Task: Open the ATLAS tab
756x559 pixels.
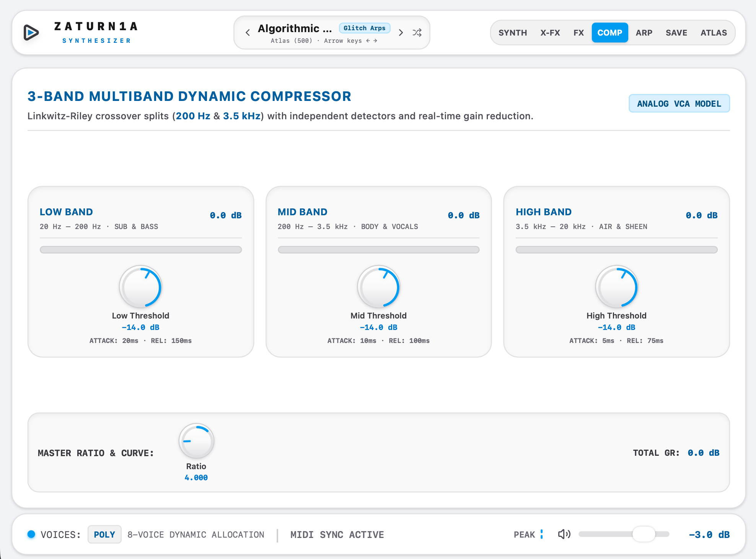Action: point(714,33)
